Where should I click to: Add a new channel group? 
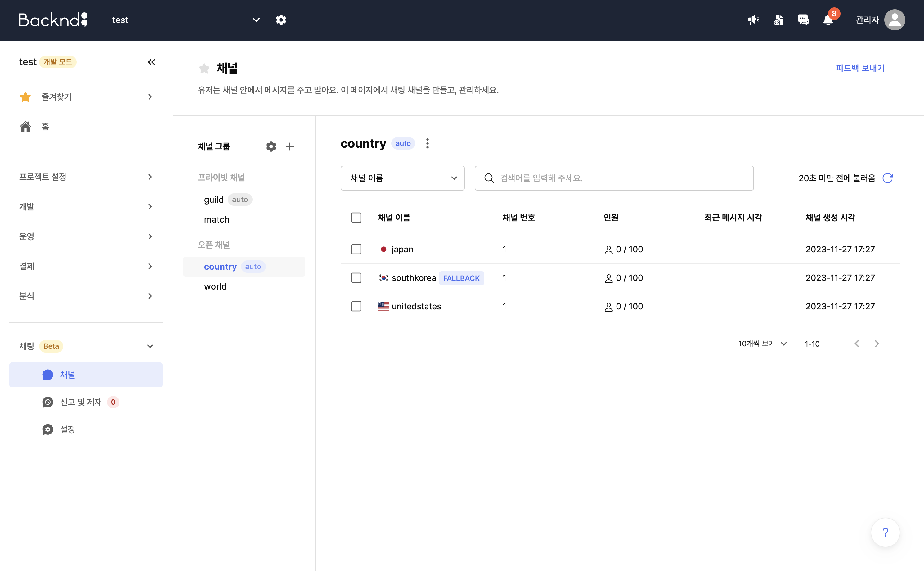click(x=289, y=146)
